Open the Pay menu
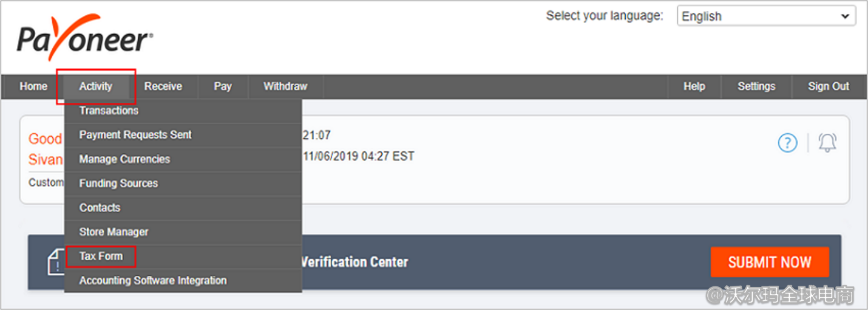Image resolution: width=868 pixels, height=310 pixels. coord(223,86)
